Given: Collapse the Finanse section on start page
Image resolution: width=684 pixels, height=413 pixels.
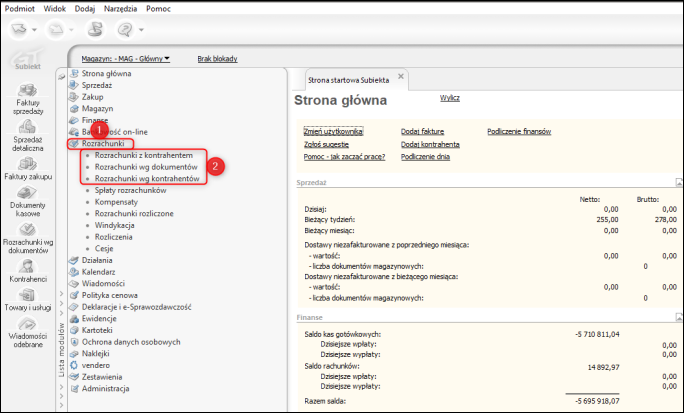Looking at the screenshot, I should [678, 315].
